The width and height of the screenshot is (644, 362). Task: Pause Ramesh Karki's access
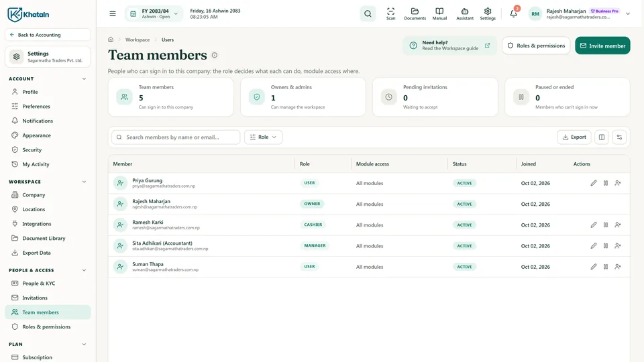(605, 225)
